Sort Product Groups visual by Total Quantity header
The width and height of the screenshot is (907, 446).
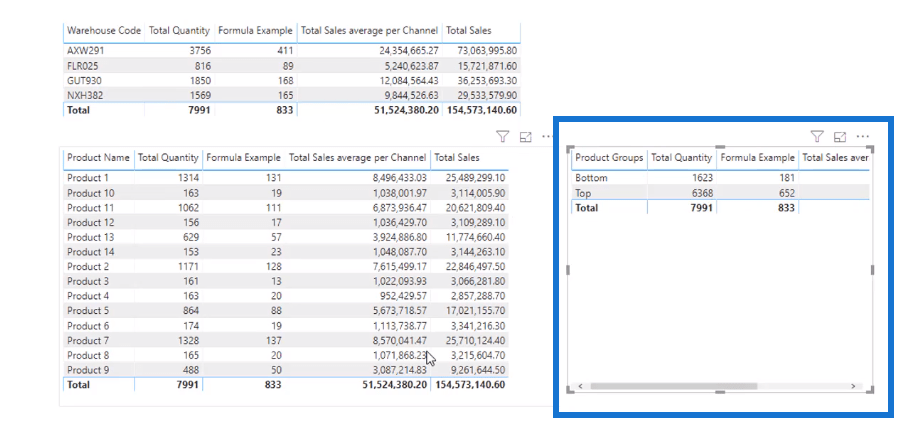pos(681,157)
